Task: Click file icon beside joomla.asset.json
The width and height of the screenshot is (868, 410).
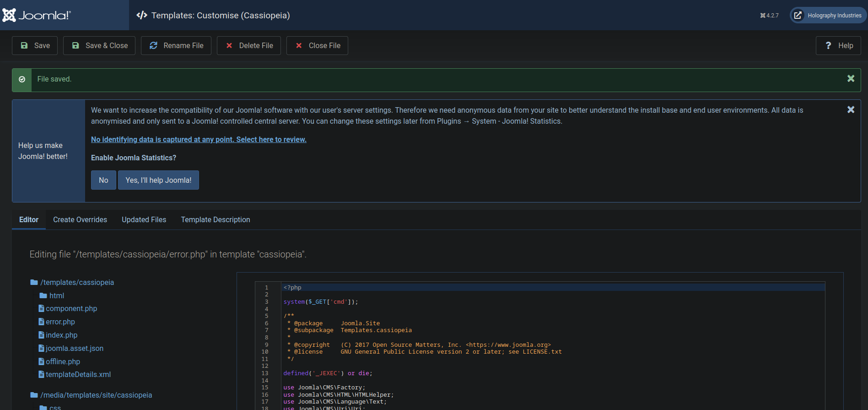Action: pyautogui.click(x=41, y=348)
